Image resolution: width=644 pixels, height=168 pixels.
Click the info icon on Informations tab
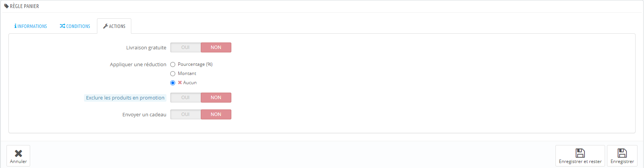click(x=15, y=26)
